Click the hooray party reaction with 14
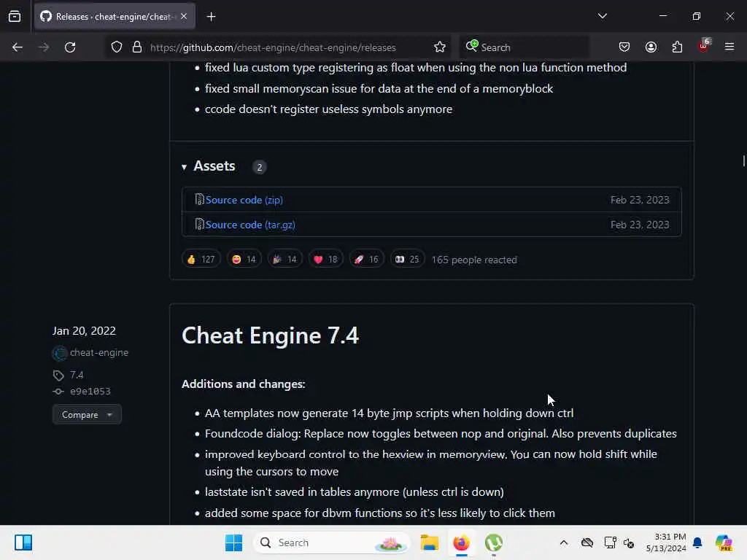747x560 pixels. 285,260
